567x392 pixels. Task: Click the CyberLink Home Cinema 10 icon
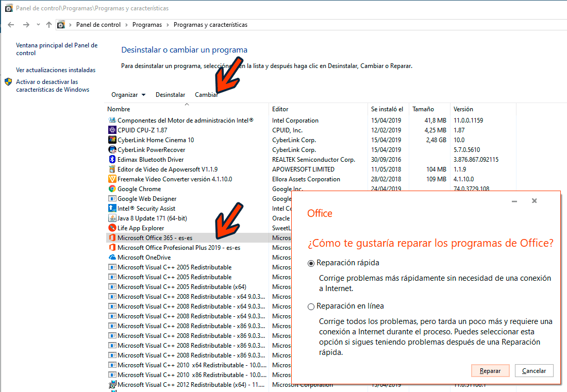point(112,140)
